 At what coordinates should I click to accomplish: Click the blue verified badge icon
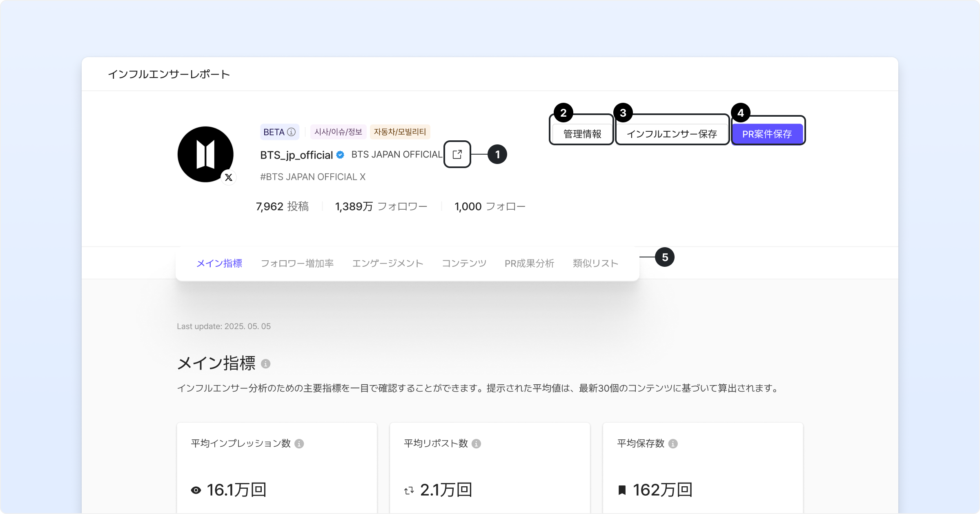(x=340, y=155)
